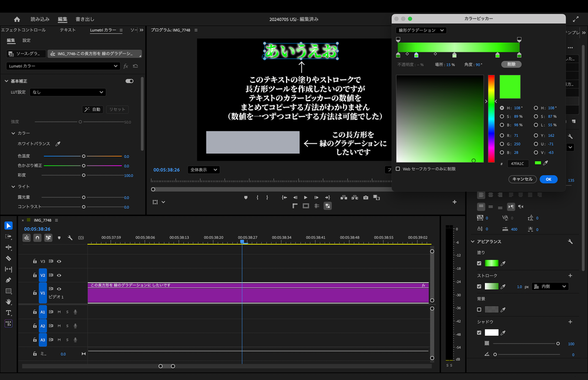The height and width of the screenshot is (380, 588).
Task: Select the Pen tool
Action: point(8,280)
